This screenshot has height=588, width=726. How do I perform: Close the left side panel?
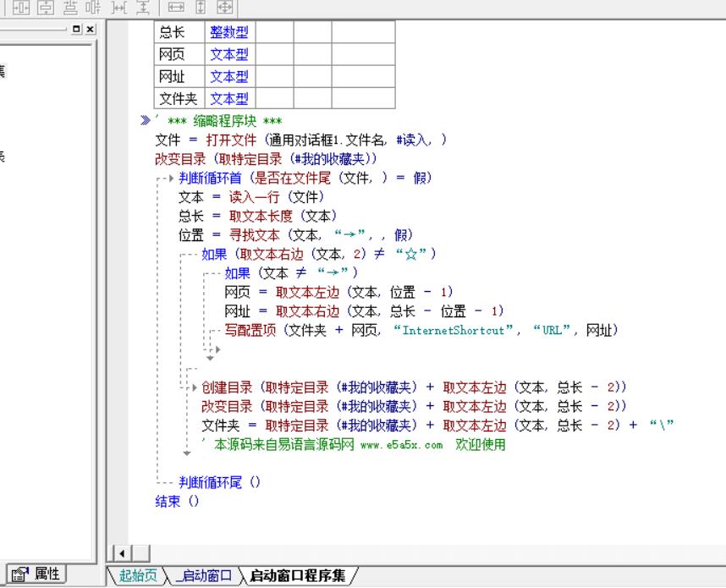click(x=90, y=29)
